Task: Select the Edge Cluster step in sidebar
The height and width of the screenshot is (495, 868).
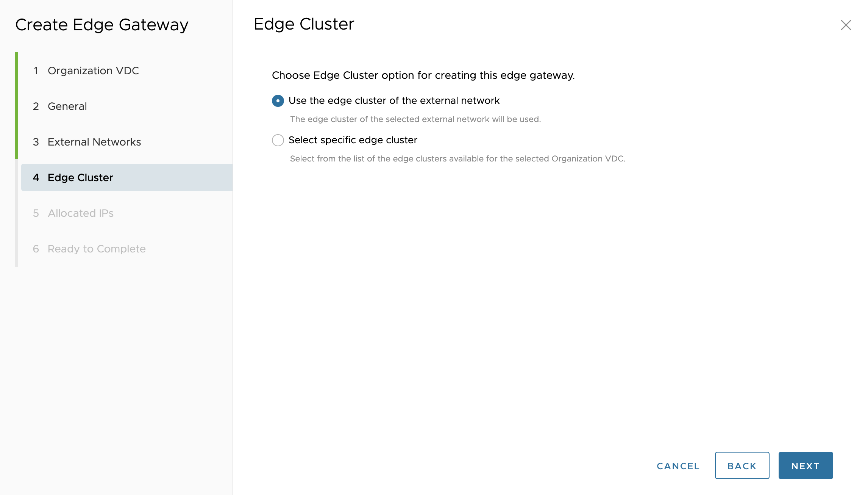Action: pyautogui.click(x=80, y=178)
